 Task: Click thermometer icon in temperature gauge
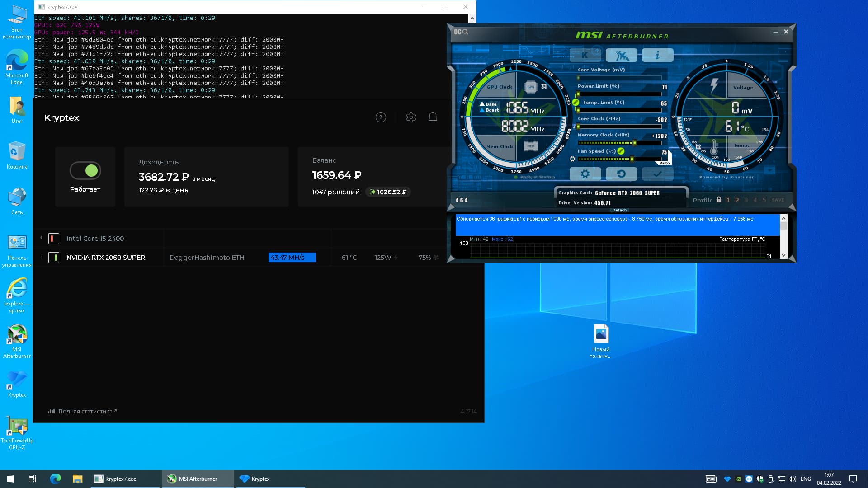[x=714, y=147]
